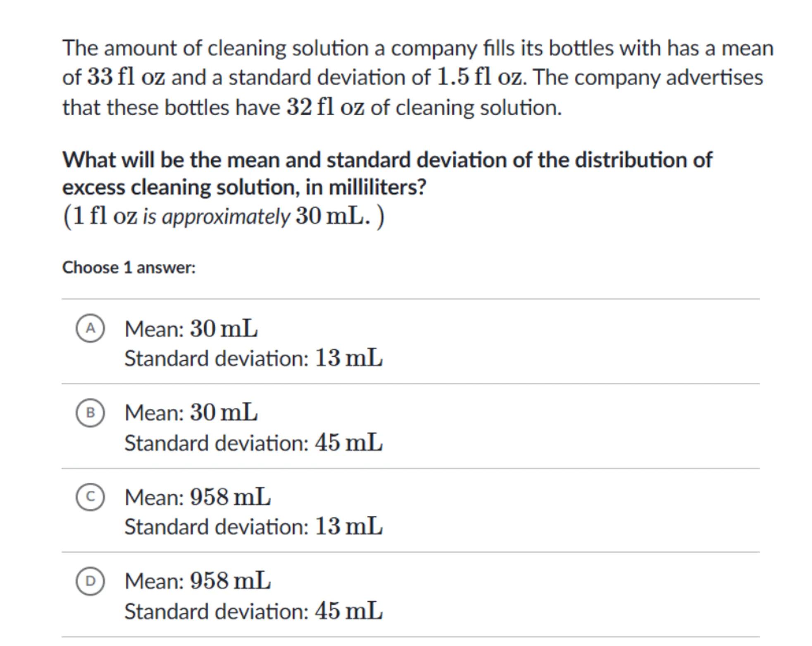Click "Mean: 30 mL" text in option B
Viewport: 812px width, 646px height.
click(191, 413)
